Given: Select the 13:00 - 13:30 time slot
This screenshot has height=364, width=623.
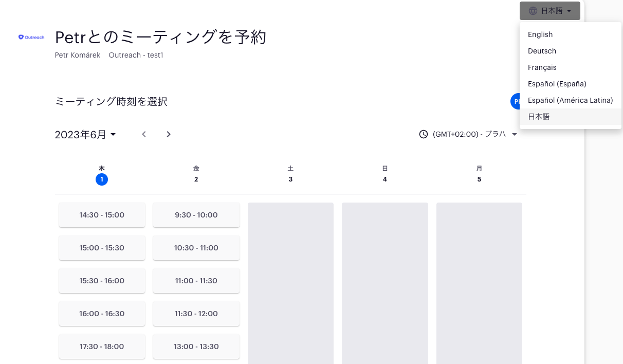Looking at the screenshot, I should (196, 347).
